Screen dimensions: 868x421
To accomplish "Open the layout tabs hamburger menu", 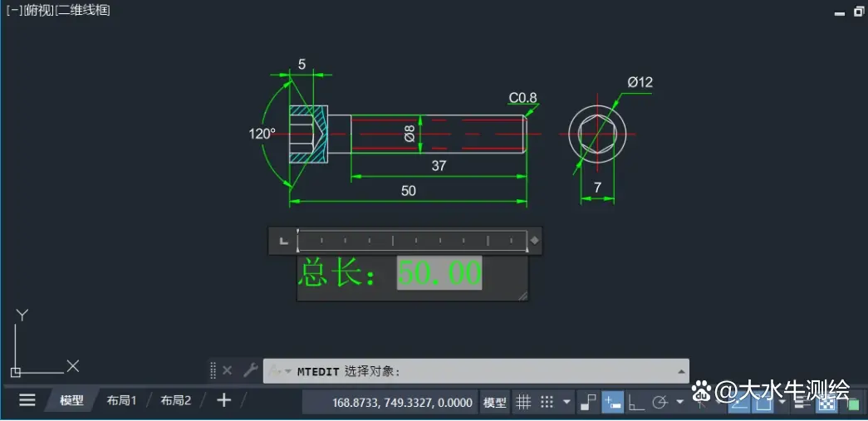I will [x=27, y=400].
